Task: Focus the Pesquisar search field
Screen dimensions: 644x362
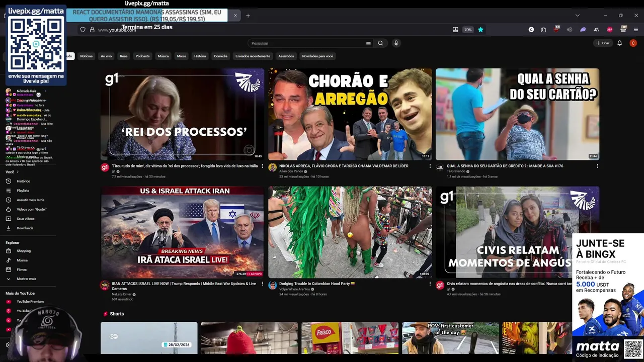Action: [310, 43]
